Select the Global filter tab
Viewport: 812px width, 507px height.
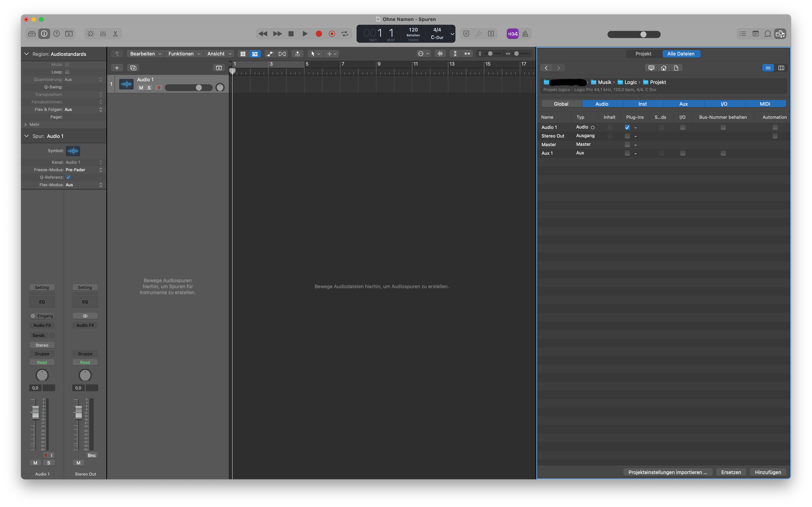pyautogui.click(x=561, y=104)
